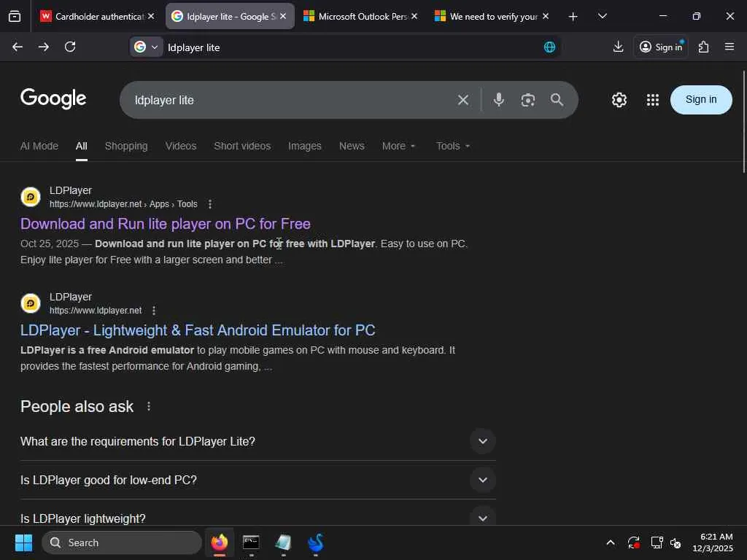
Task: Click the https://www.ldplayer.net URL of second result
Action: point(96,311)
